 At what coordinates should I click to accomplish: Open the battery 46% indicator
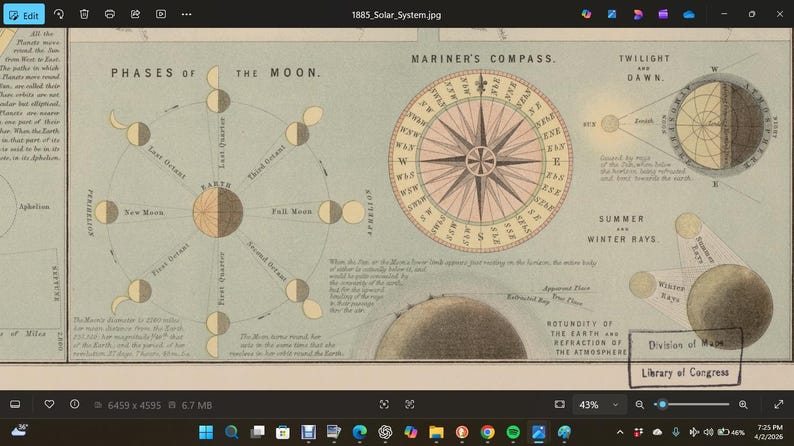[732, 432]
